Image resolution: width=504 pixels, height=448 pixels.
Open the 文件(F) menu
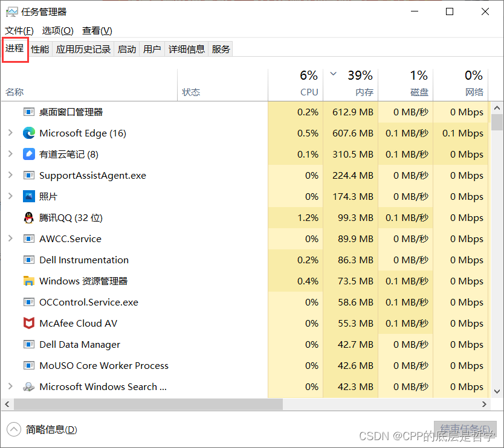click(x=19, y=31)
